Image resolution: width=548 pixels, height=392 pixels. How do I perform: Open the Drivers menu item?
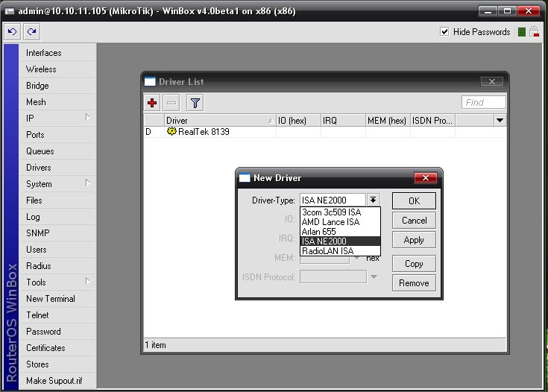57,168
